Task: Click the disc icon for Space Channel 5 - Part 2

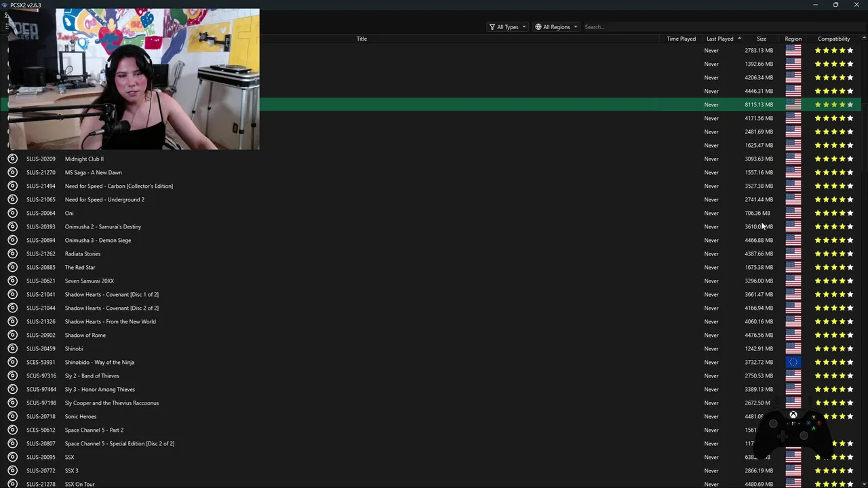Action: (x=12, y=430)
